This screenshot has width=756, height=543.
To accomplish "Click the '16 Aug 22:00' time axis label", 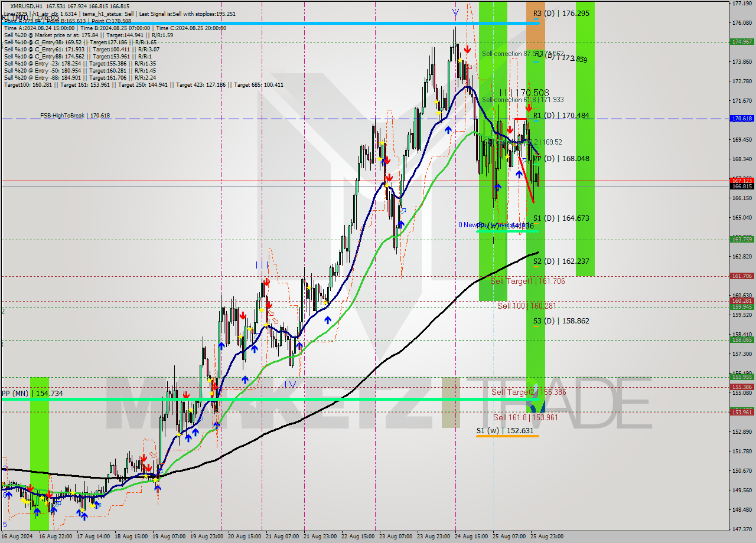I will (x=56, y=537).
